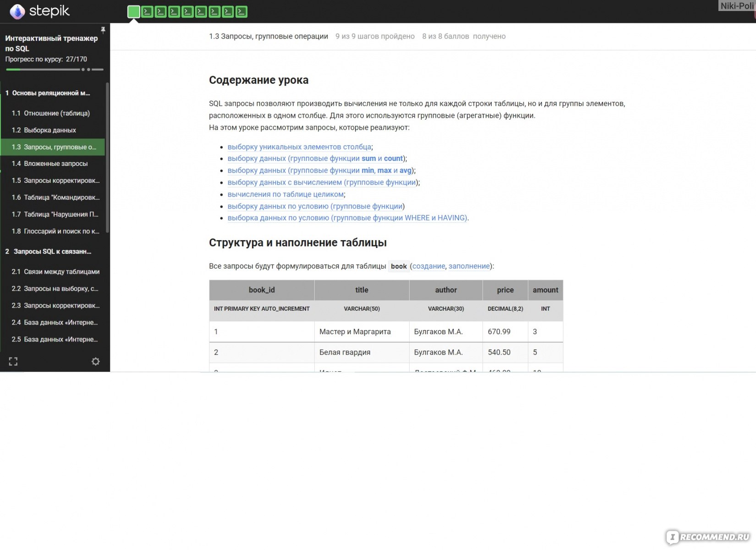Click price cell 540.50
Viewport: 756px width, 550px height.
point(505,352)
